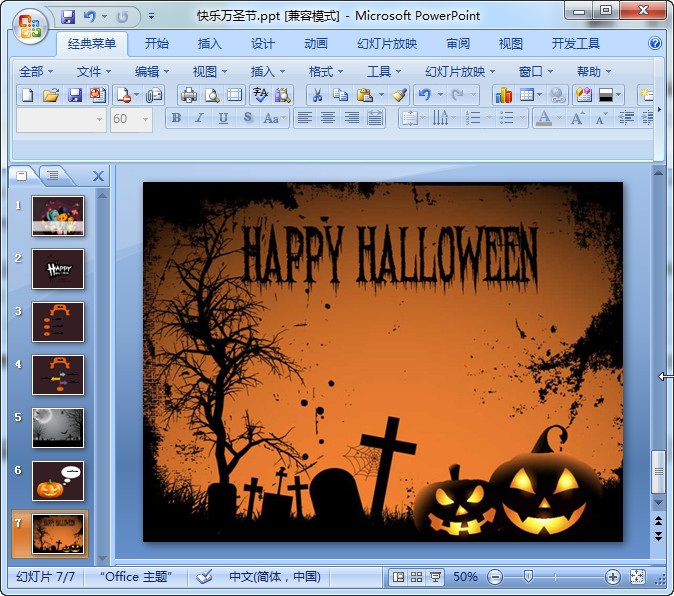674x596 pixels.
Task: Activate the format painter brush
Action: [x=399, y=95]
